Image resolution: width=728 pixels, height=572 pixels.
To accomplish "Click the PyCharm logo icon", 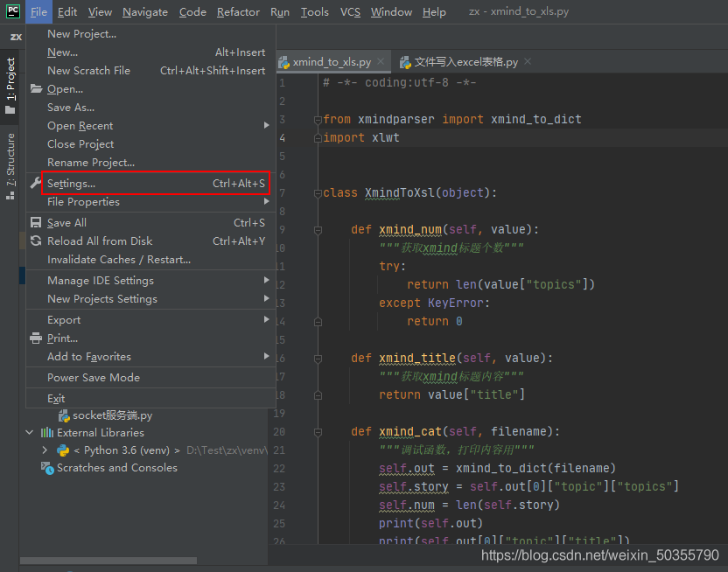I will pyautogui.click(x=12, y=11).
